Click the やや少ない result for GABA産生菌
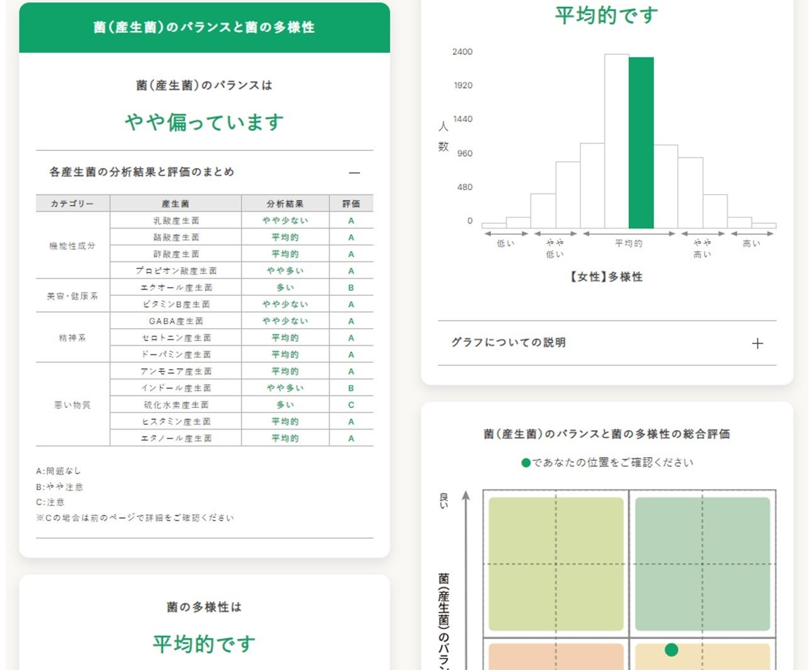 point(285,321)
